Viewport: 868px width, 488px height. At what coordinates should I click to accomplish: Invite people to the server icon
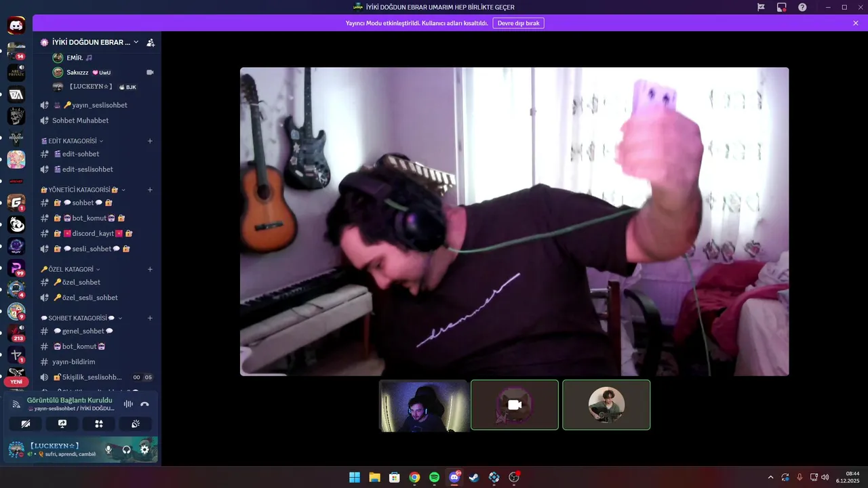click(151, 42)
